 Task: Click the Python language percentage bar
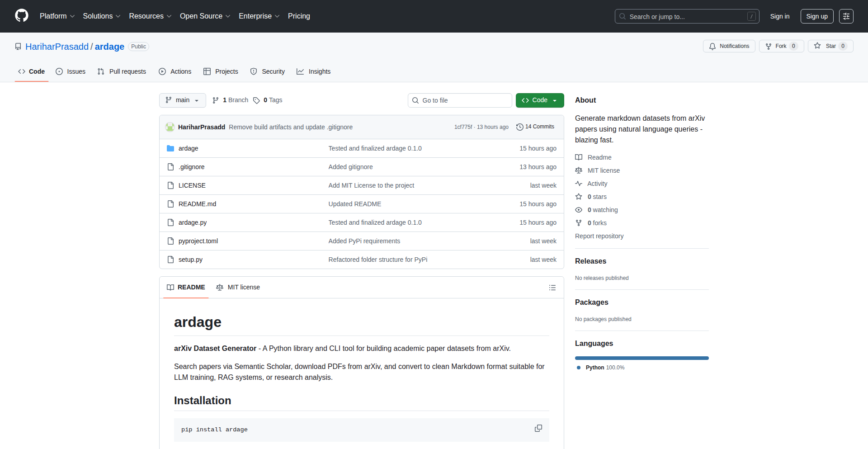point(642,358)
